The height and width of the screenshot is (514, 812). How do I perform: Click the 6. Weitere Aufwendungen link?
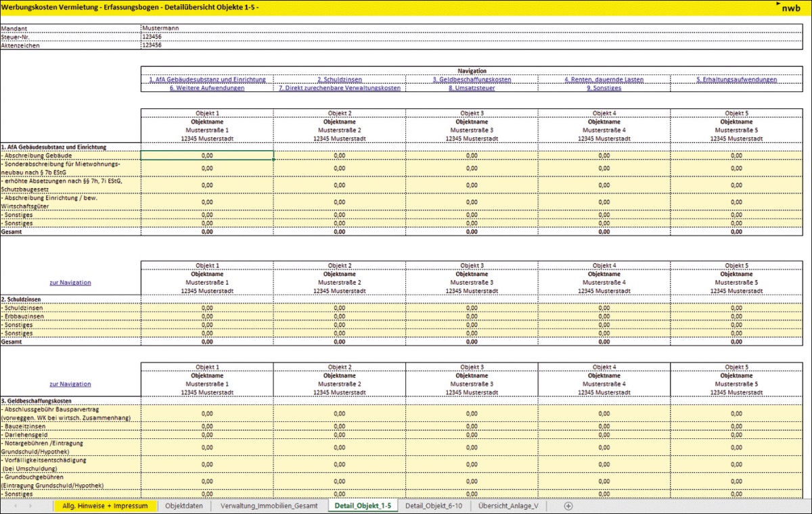[x=207, y=88]
